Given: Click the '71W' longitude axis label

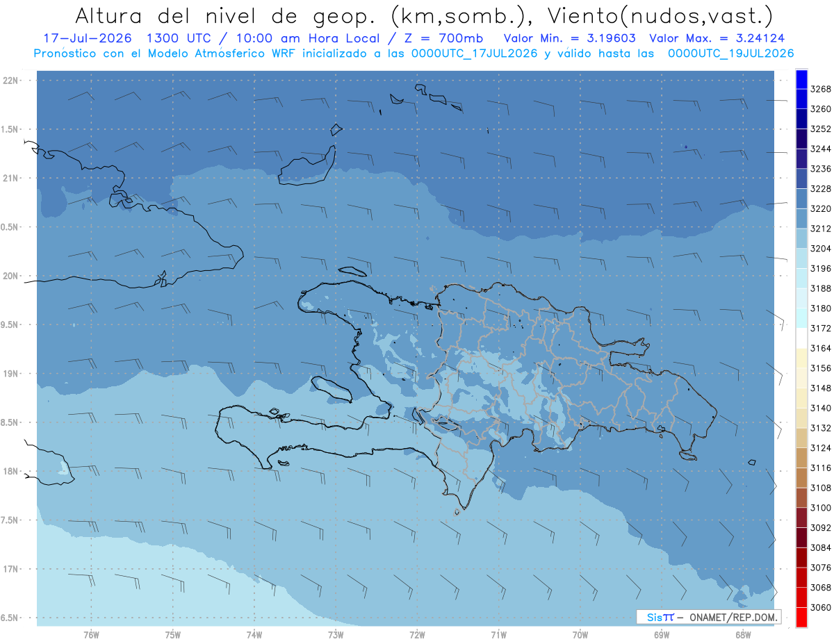Looking at the screenshot, I should pyautogui.click(x=498, y=635).
